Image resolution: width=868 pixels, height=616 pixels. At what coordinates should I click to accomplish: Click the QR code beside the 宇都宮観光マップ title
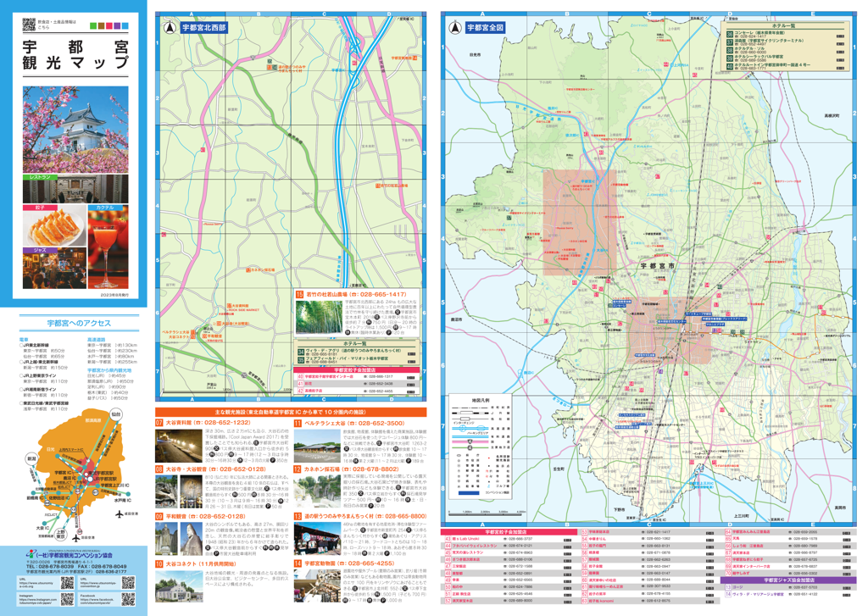pos(28,25)
